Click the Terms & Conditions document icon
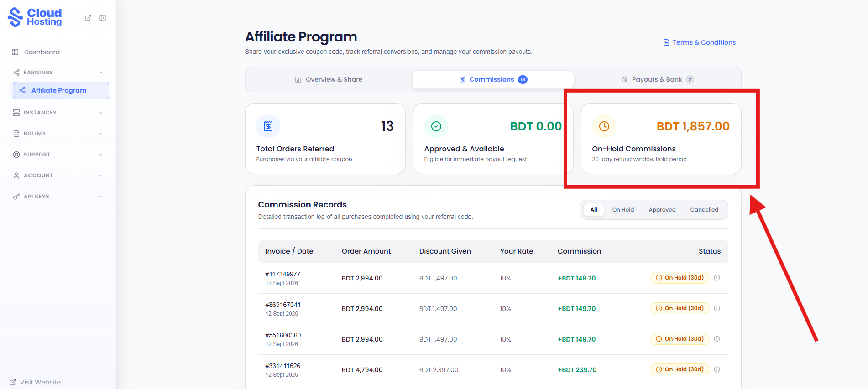 pos(666,42)
